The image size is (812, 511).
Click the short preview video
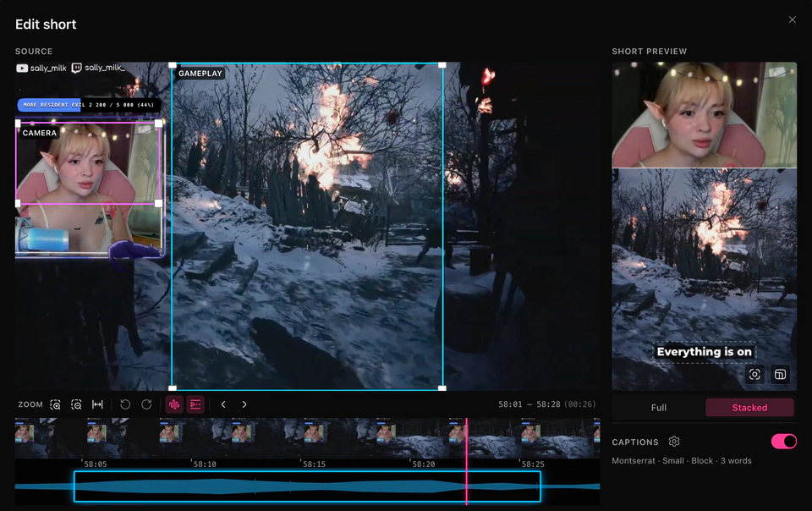tap(705, 226)
